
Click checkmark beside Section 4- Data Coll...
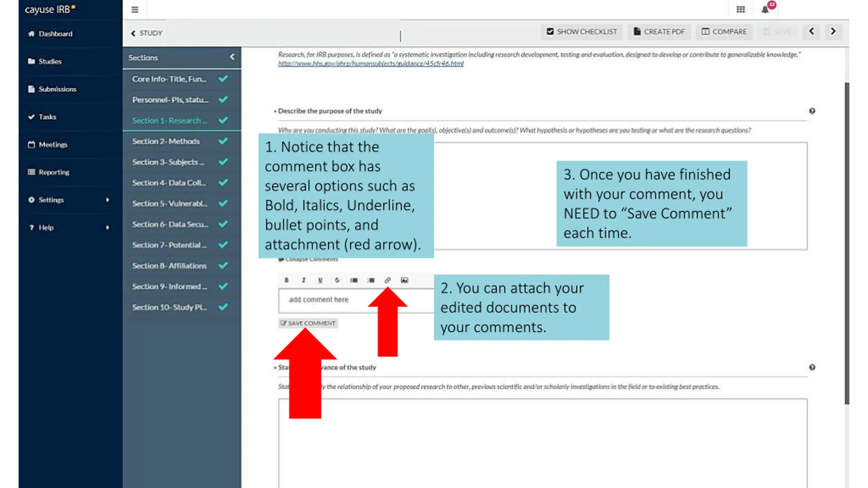coord(223,182)
